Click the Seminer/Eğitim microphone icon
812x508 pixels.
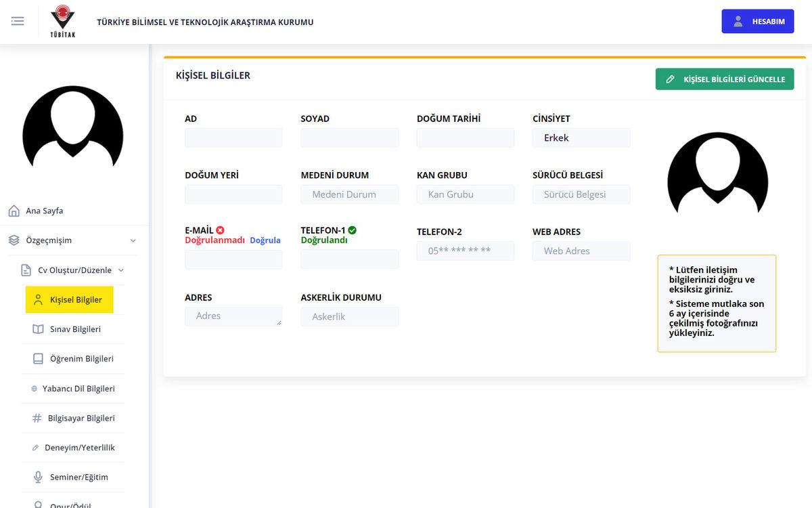38,477
